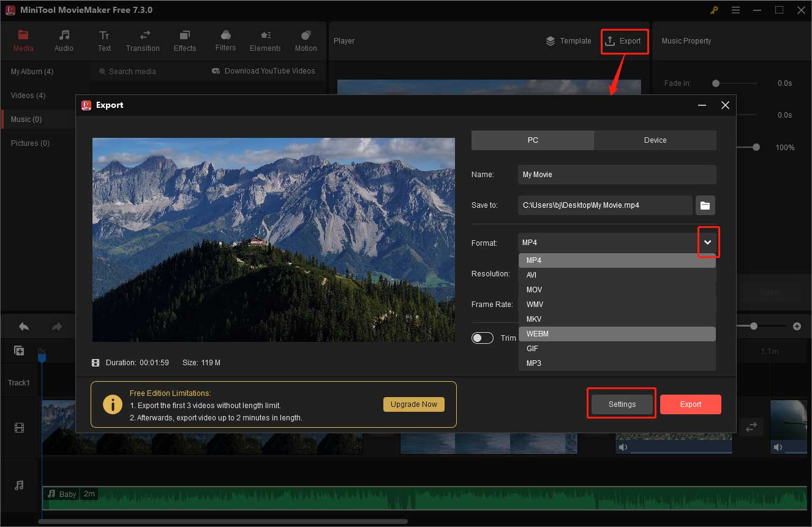Choose WEBM from format list
The image size is (812, 527).
coord(617,334)
